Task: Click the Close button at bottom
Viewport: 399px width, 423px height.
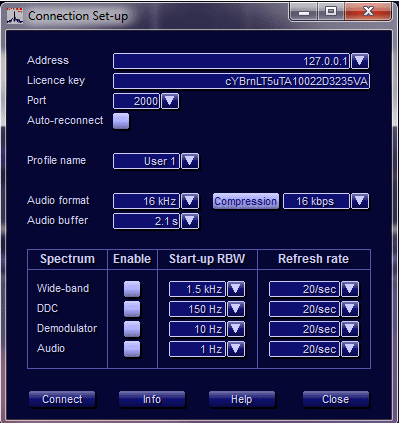Action: (336, 399)
